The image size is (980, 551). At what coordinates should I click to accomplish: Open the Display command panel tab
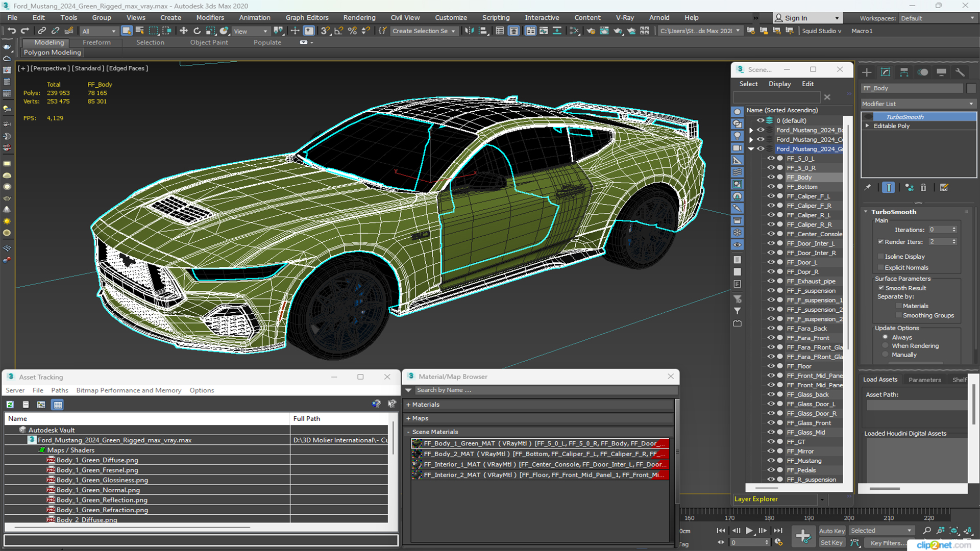point(941,72)
